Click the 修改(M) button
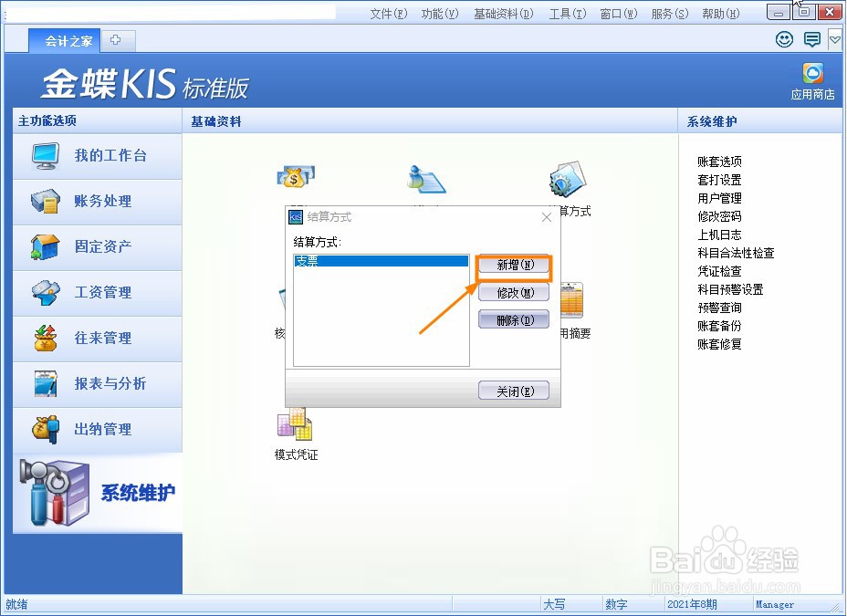The width and height of the screenshot is (847, 616). (514, 293)
